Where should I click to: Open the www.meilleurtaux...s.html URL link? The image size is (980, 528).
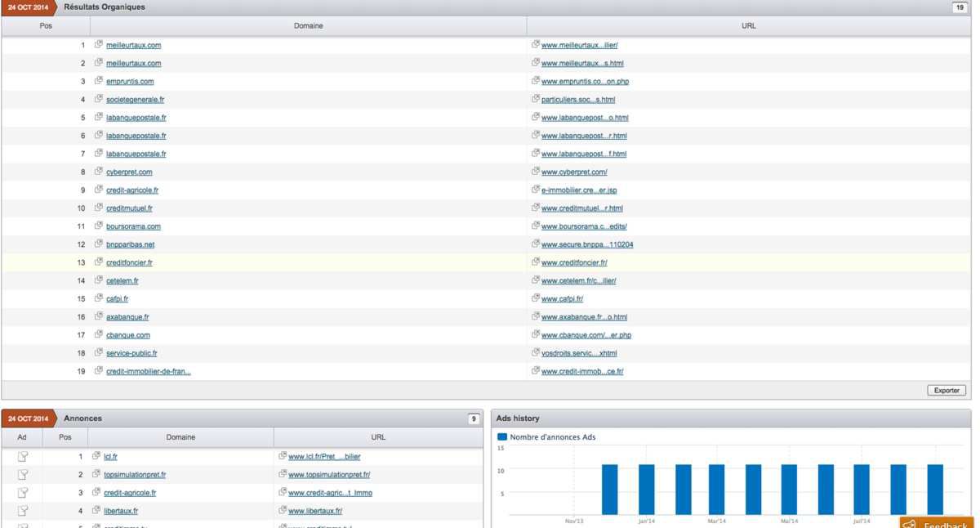coord(582,63)
